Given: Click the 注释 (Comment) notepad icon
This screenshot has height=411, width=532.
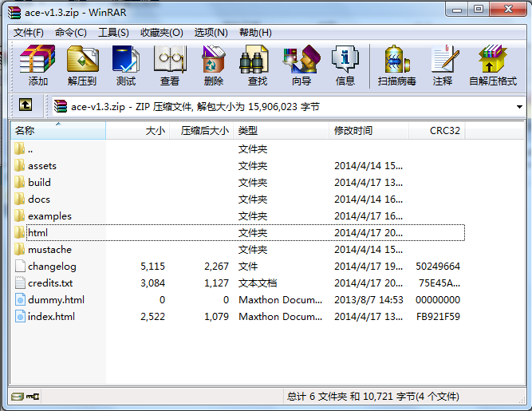Looking at the screenshot, I should 445,59.
